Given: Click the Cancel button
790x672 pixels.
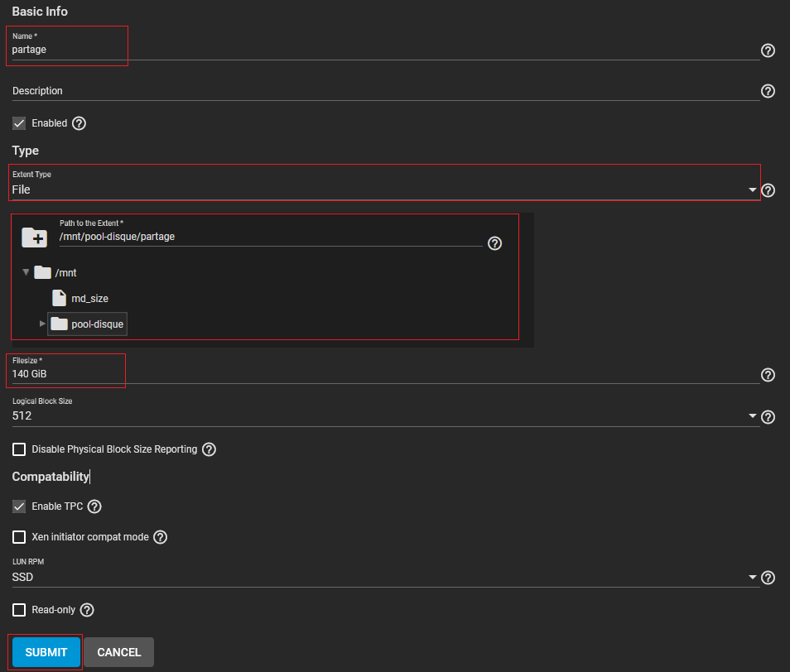Looking at the screenshot, I should (x=118, y=652).
